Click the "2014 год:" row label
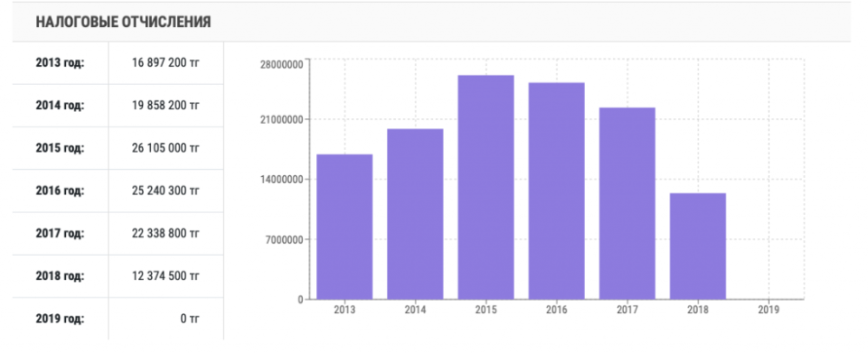The height and width of the screenshot is (353, 868). [x=60, y=106]
